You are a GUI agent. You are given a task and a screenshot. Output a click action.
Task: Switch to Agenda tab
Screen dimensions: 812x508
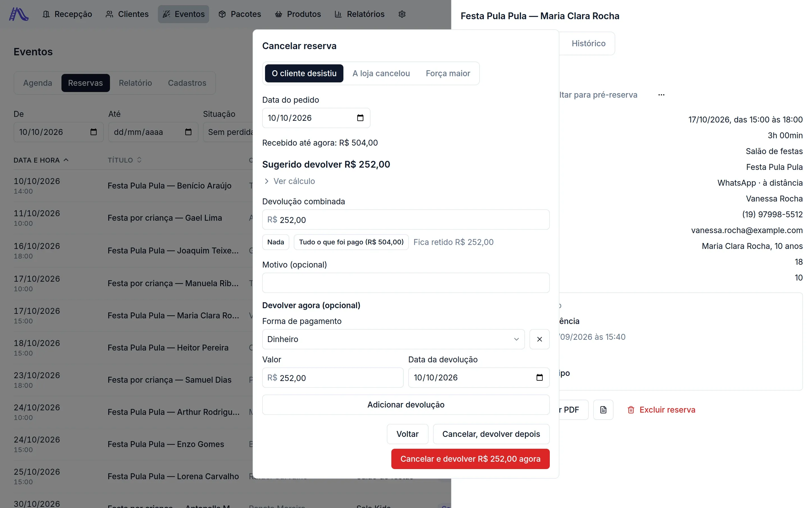click(x=37, y=83)
